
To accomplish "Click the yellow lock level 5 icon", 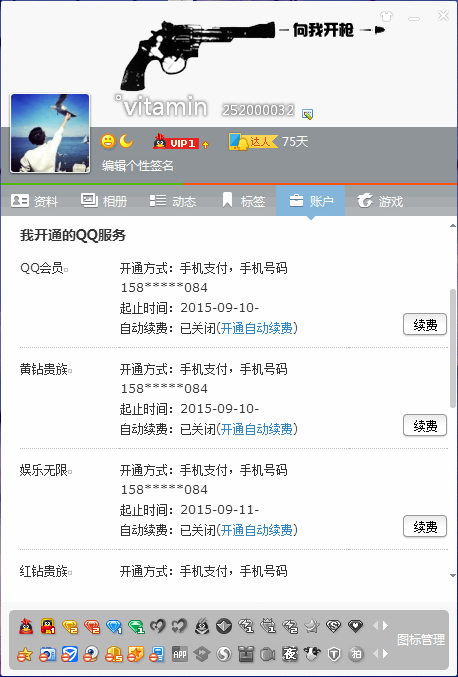I will click(114, 655).
